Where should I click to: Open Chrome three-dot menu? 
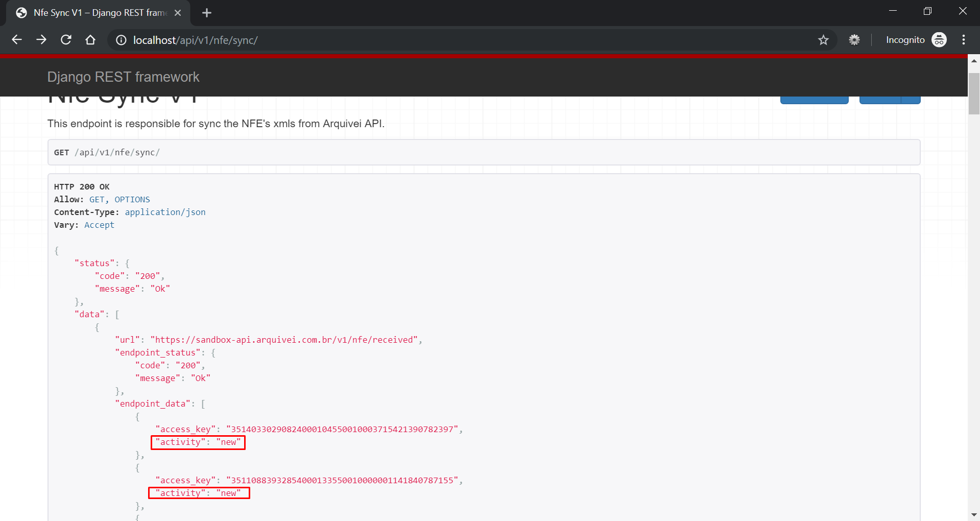(x=964, y=40)
